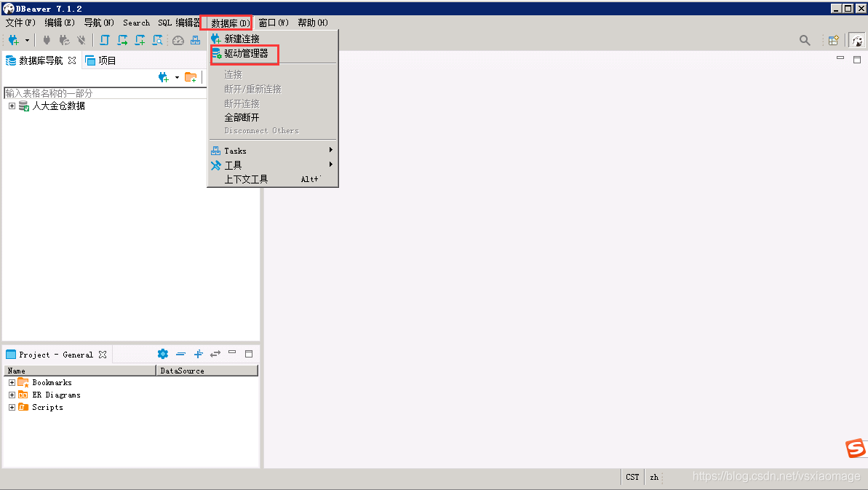Open a new SQL console via the green-arrow icon

[x=122, y=40]
